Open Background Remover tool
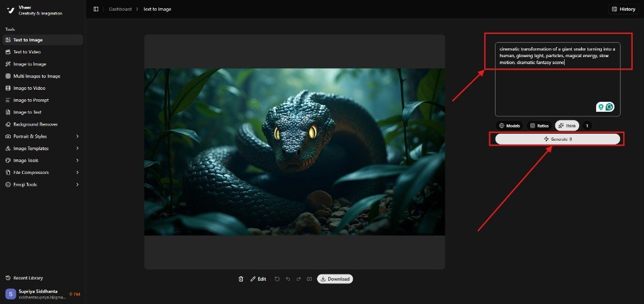Screen dimensions: 644x304 pyautogui.click(x=35, y=124)
